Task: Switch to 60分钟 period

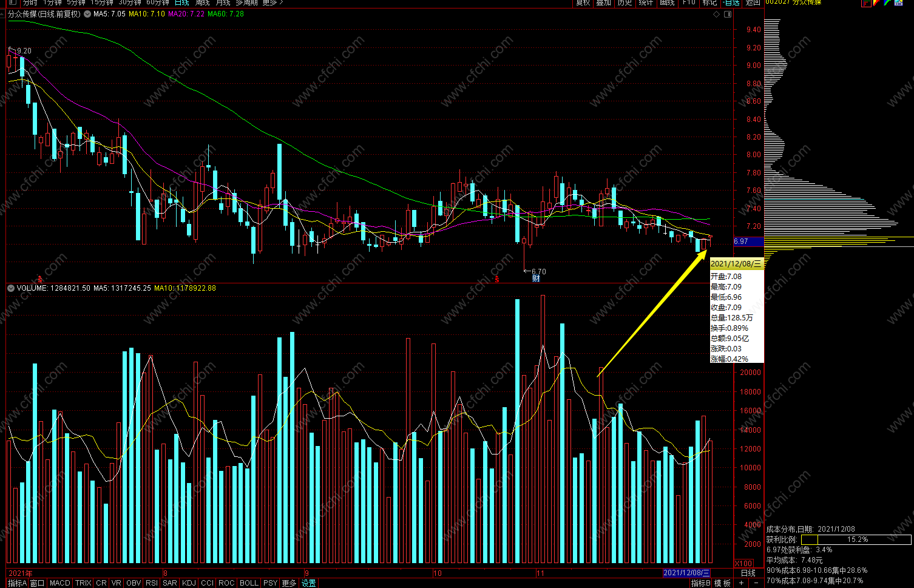Action: click(x=158, y=2)
